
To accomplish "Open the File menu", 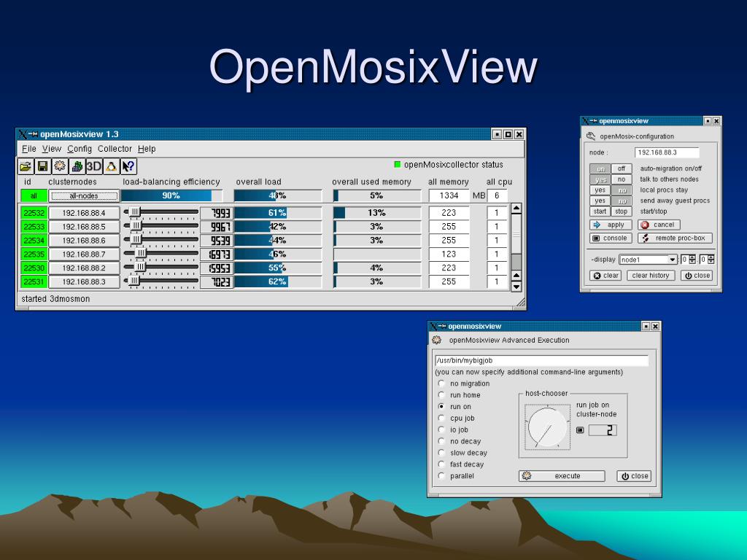I will point(29,149).
